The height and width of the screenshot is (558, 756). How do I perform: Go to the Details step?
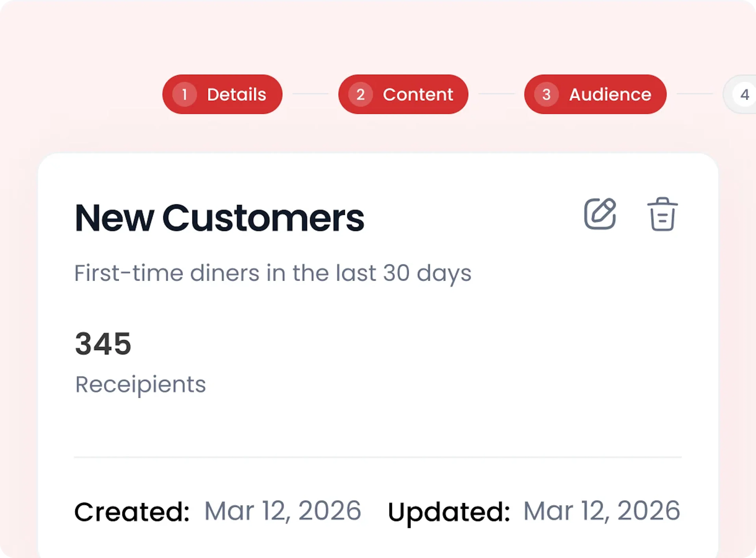[x=222, y=94]
